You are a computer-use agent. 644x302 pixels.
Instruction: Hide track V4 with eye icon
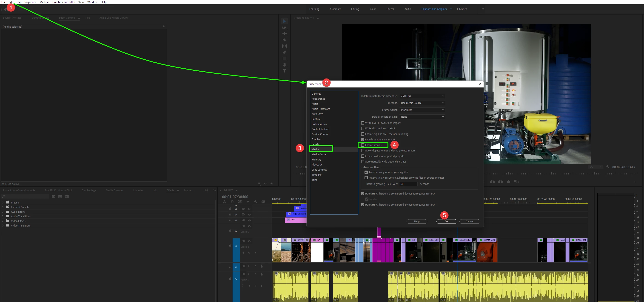(249, 215)
